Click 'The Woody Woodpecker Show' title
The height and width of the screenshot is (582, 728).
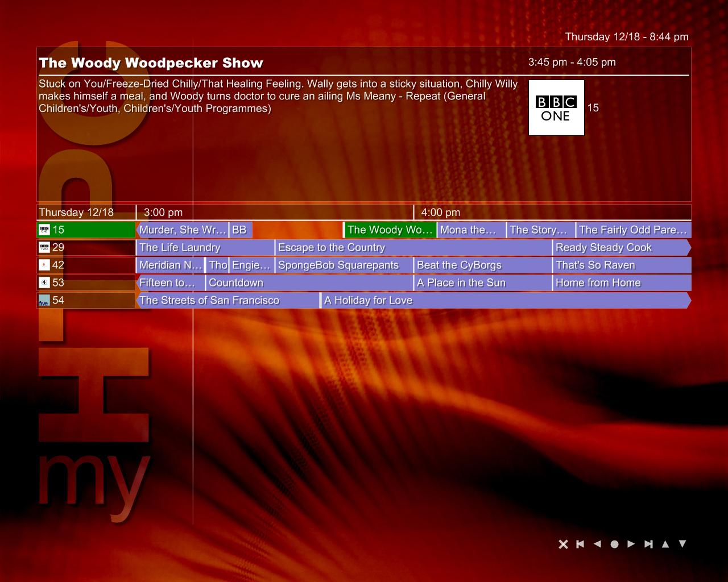point(151,63)
